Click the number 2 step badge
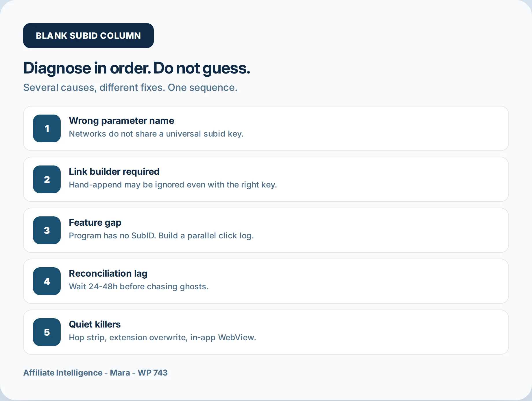The height and width of the screenshot is (401, 532). 47,179
